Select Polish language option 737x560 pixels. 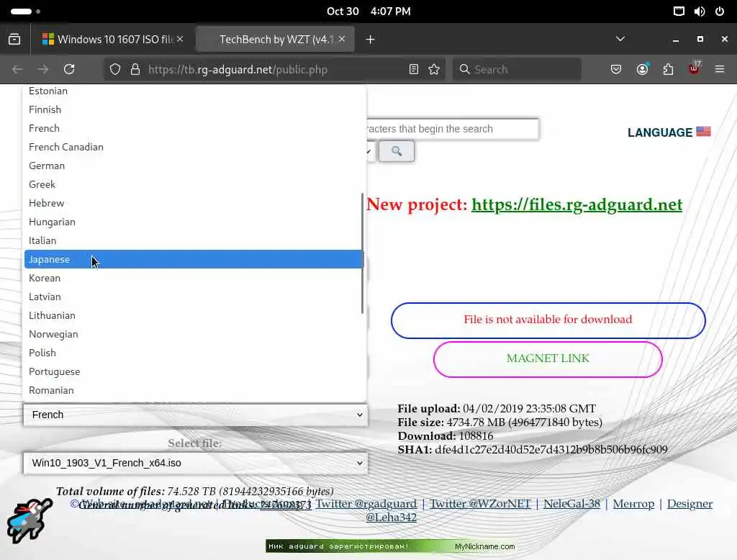tap(194, 353)
